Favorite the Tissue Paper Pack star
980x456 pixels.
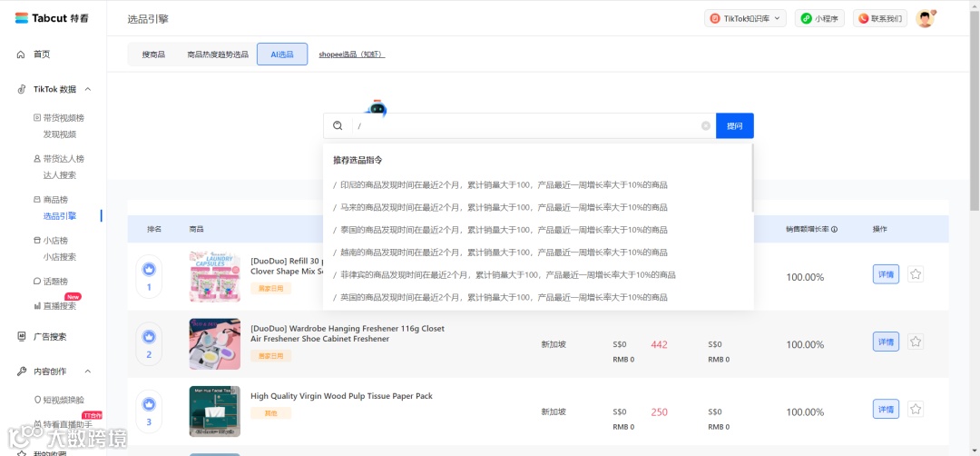pos(916,409)
